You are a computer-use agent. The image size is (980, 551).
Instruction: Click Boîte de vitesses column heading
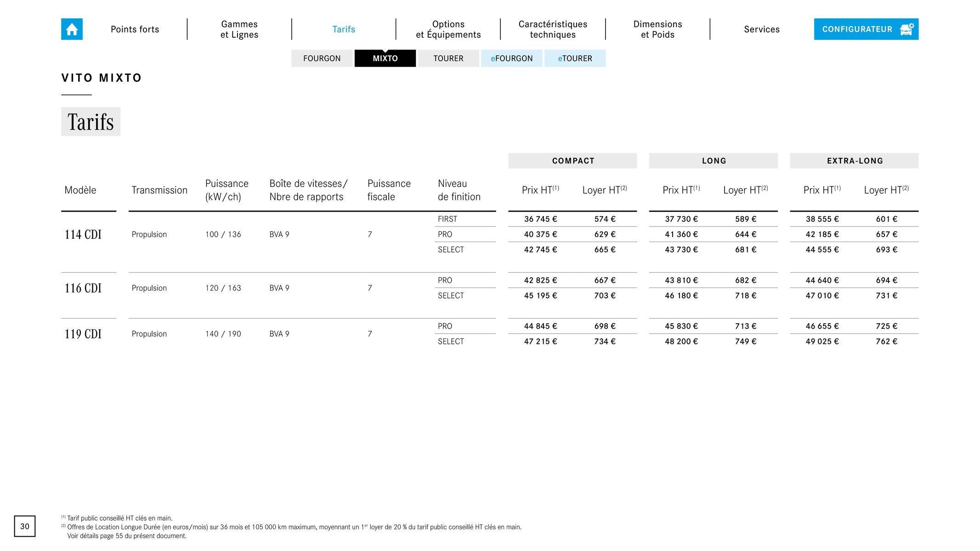coord(308,190)
